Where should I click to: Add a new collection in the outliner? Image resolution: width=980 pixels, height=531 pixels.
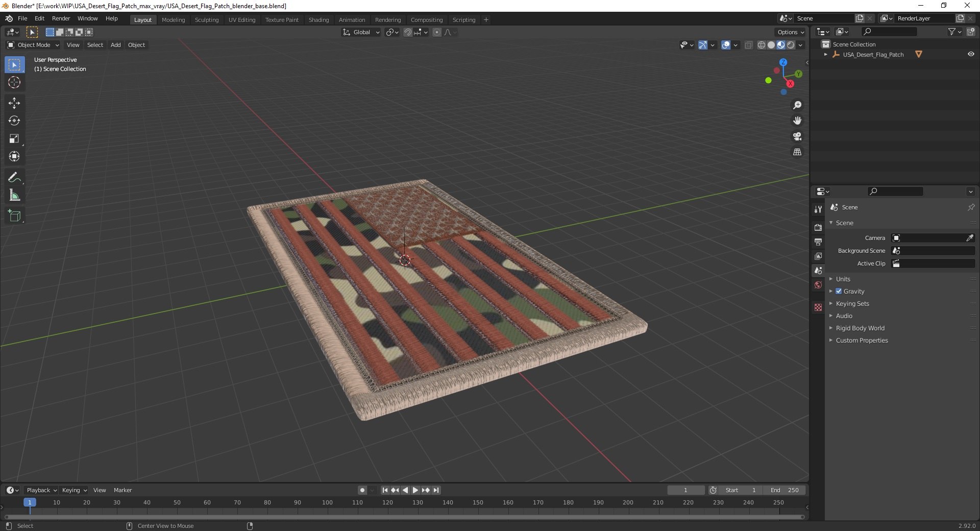971,32
